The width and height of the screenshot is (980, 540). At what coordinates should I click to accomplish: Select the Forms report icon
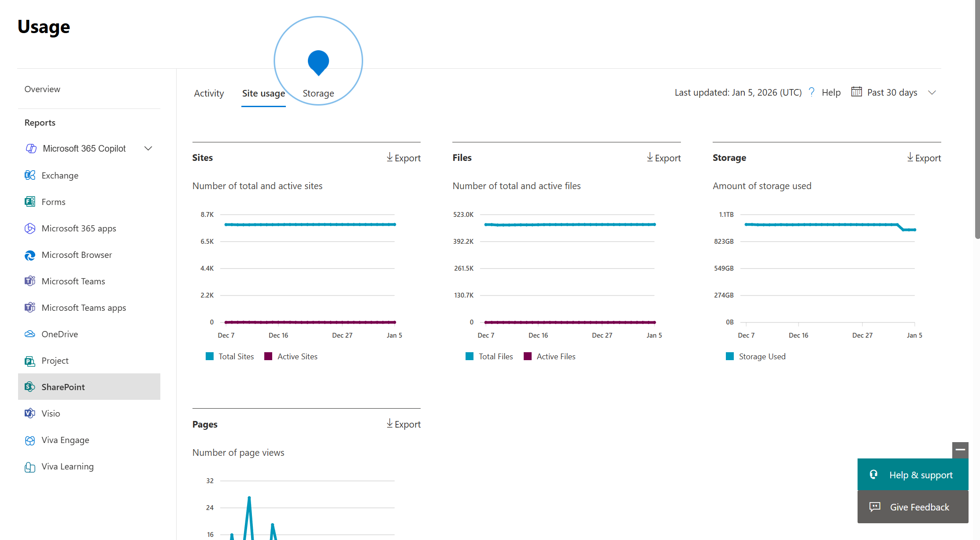tap(30, 201)
